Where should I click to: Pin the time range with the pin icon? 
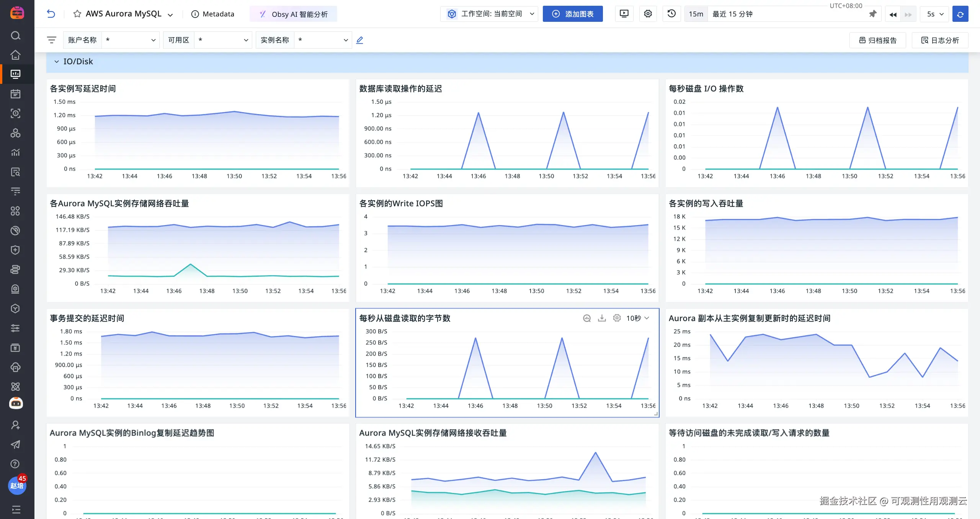point(873,14)
